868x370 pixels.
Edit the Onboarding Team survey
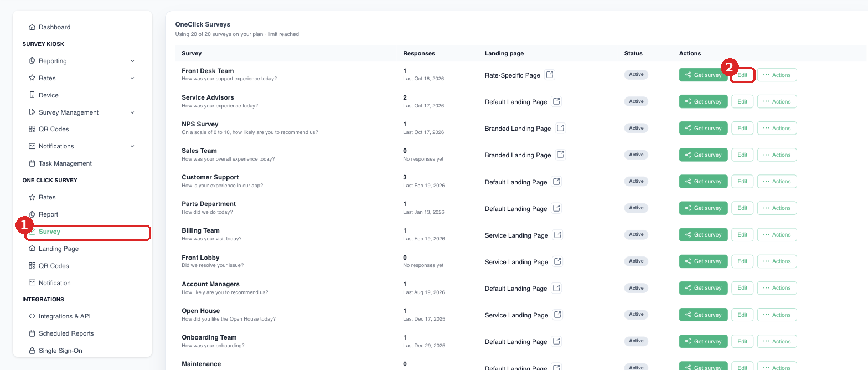pyautogui.click(x=742, y=341)
